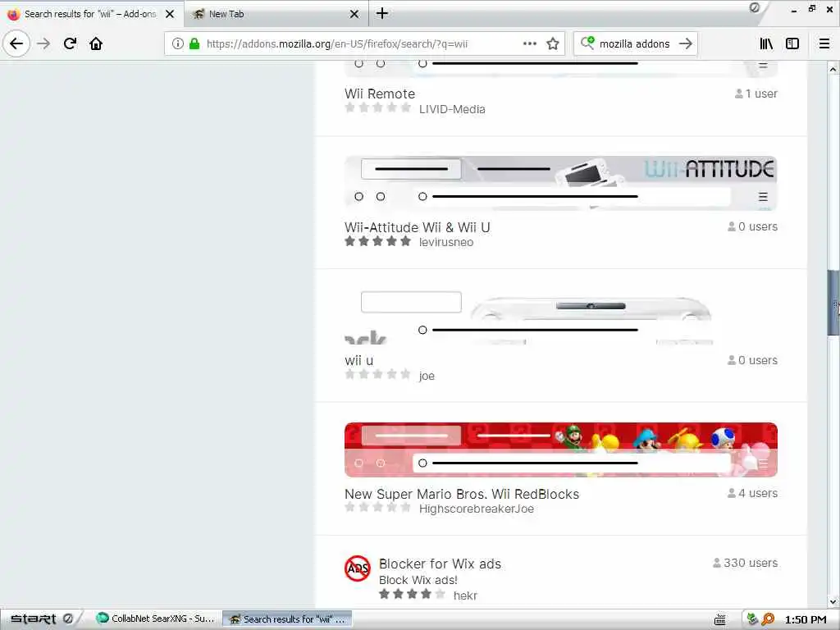Viewport: 840px width, 630px height.
Task: Click the HighscorebreakerJoe author name
Action: pos(477,509)
